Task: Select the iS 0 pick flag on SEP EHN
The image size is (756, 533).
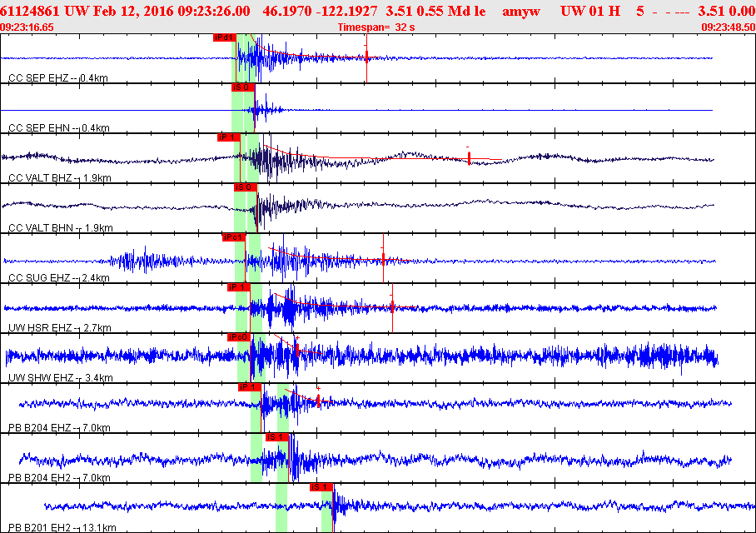Action: pos(243,87)
